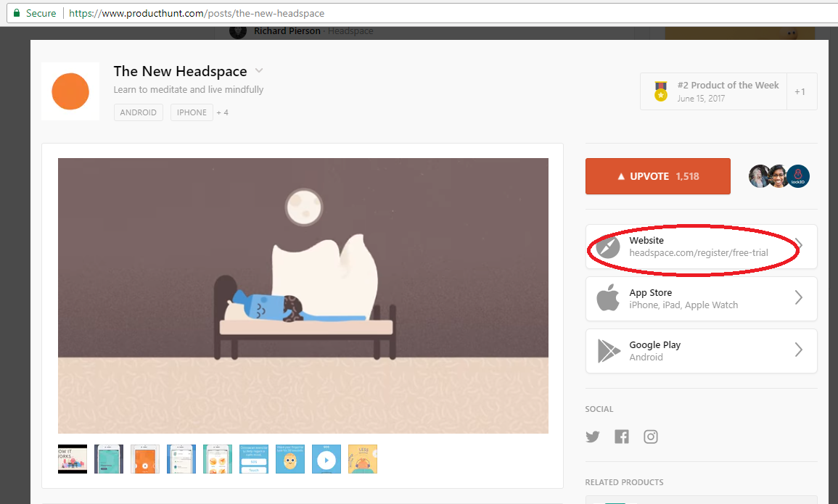Image resolution: width=838 pixels, height=504 pixels.
Task: Click the orange Headspace logo
Action: tap(70, 91)
